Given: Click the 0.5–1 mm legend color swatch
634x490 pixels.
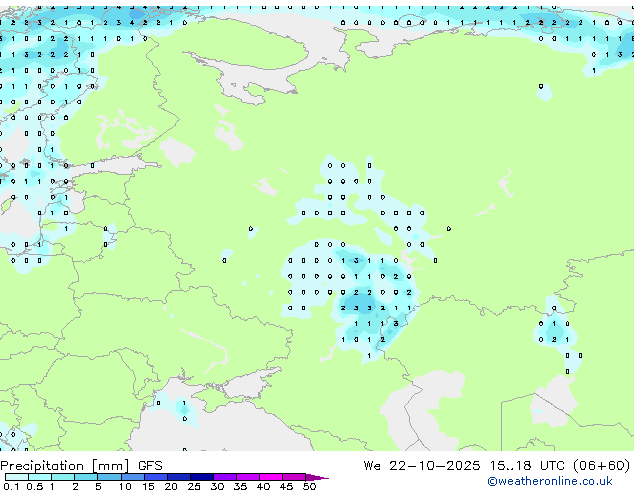Looking at the screenshot, I should pos(40,477).
